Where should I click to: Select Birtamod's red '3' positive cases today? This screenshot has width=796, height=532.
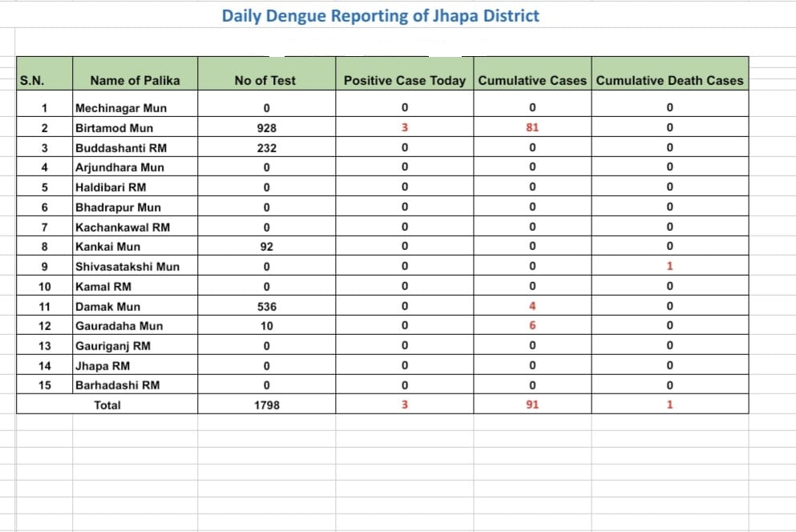405,127
